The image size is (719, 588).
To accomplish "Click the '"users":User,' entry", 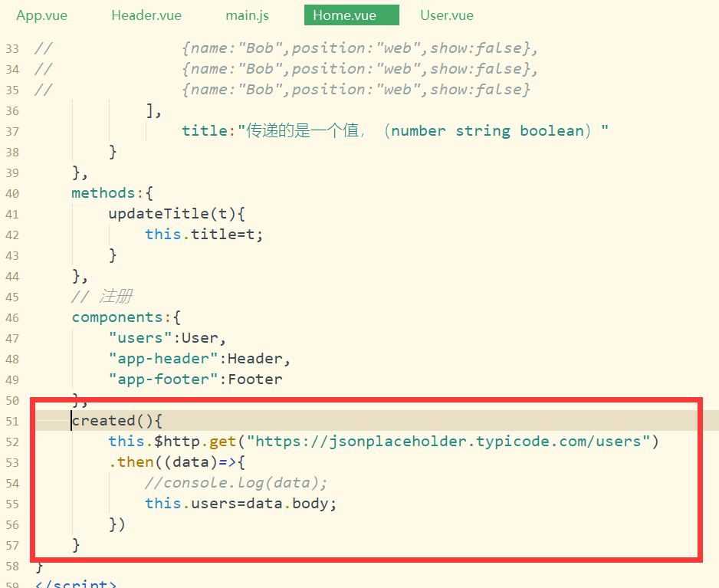I will pyautogui.click(x=167, y=338).
